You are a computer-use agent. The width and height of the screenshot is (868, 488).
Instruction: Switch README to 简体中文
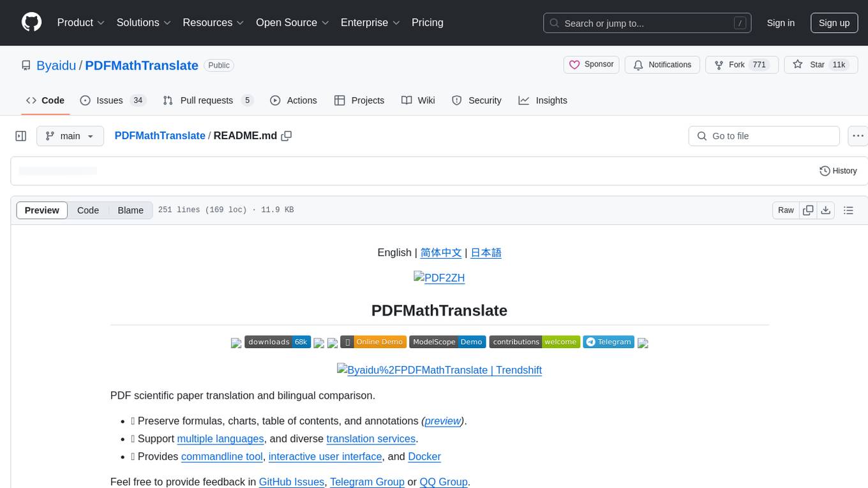(441, 252)
